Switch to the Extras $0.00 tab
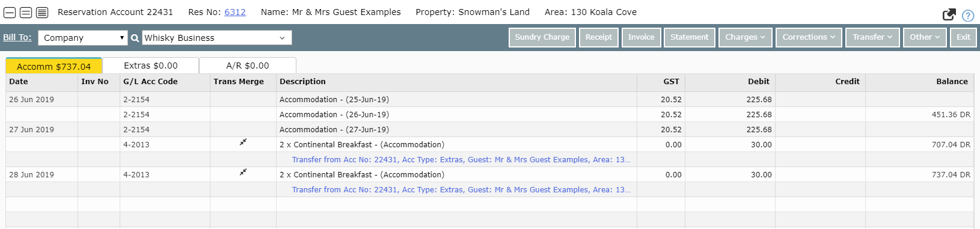The image size is (980, 229). [151, 66]
